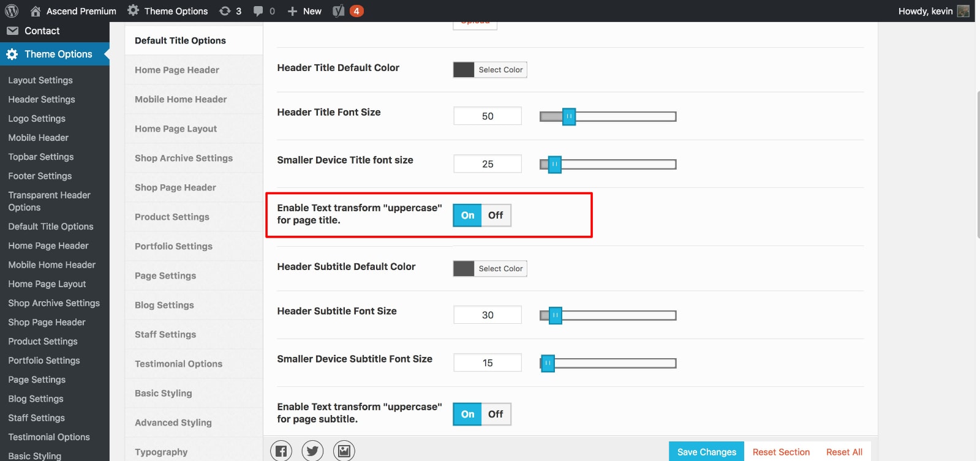Screen dimensions: 980x461
Task: Open Shop Page Header tab in options panel
Action: coord(194,187)
